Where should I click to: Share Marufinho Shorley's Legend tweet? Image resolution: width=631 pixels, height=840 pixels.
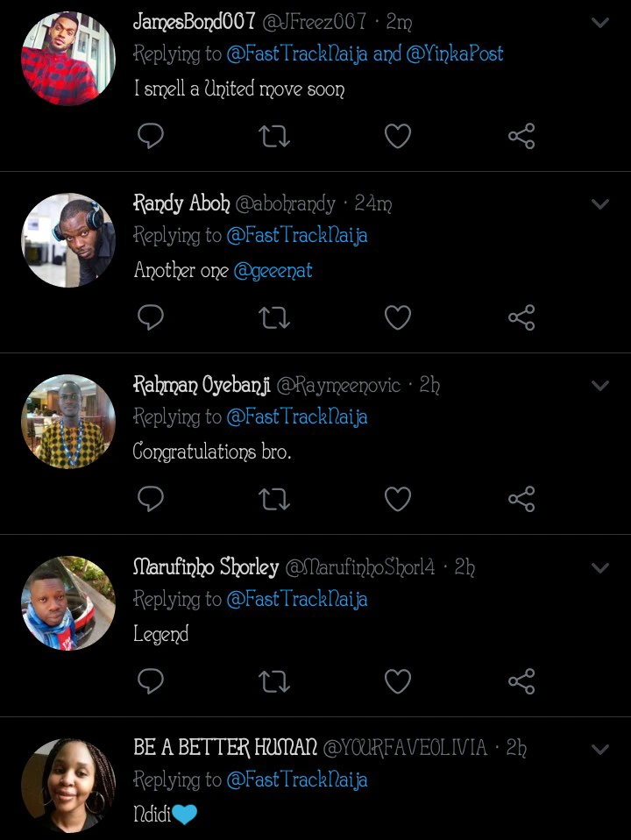click(x=521, y=681)
